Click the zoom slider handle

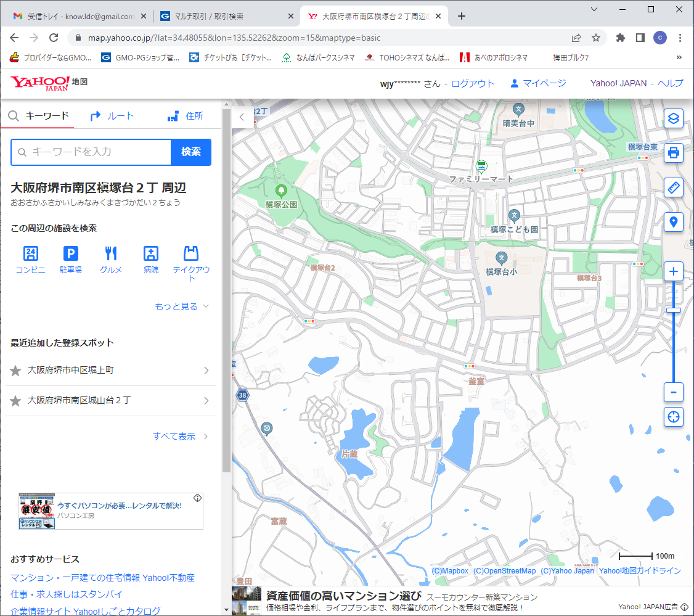(674, 310)
